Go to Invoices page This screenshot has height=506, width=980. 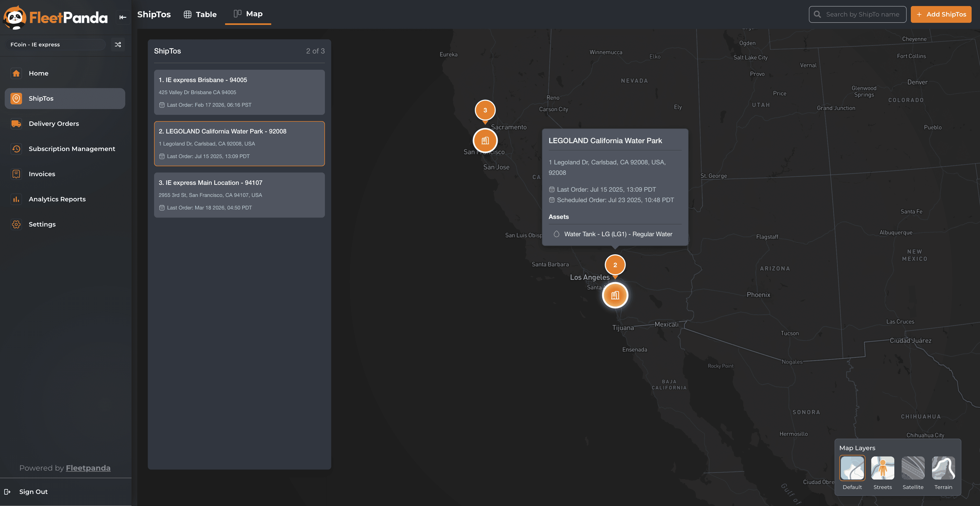tap(42, 174)
